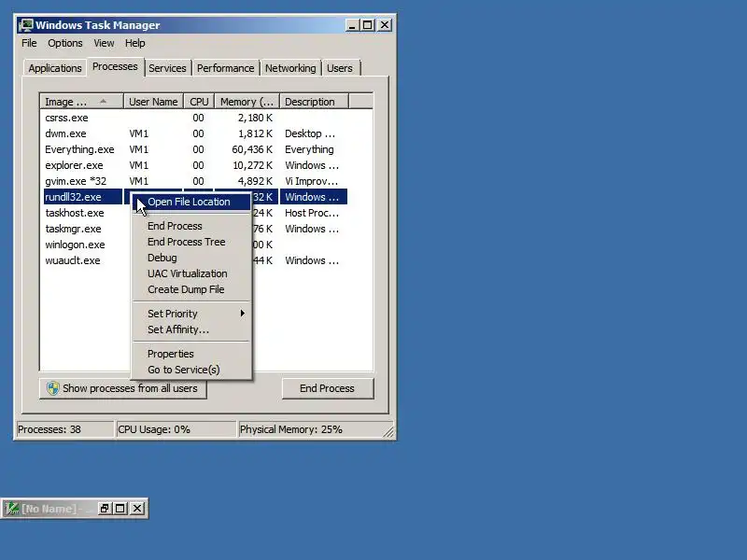Viewport: 747px width, 560px height.
Task: Select the Processes tab
Action: pos(115,66)
